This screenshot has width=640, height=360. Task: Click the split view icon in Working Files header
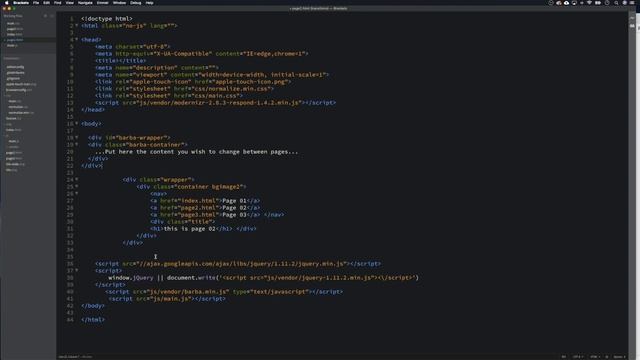coord(51,16)
